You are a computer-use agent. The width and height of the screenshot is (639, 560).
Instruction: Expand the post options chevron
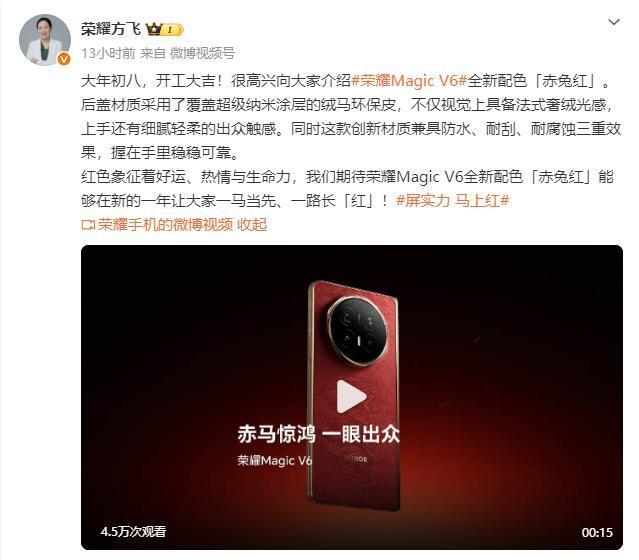[614, 22]
